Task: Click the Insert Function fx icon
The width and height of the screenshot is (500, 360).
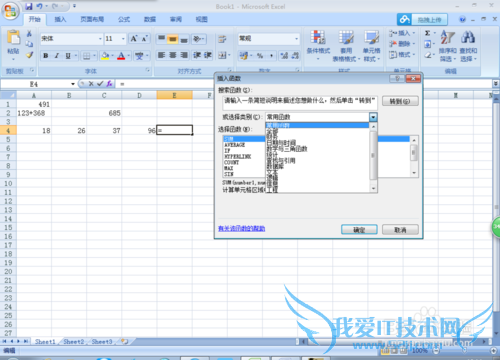Action: 109,84
